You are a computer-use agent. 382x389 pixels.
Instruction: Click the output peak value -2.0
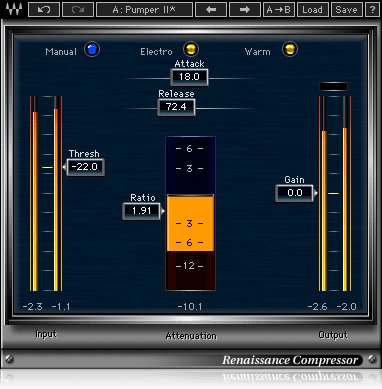point(346,307)
